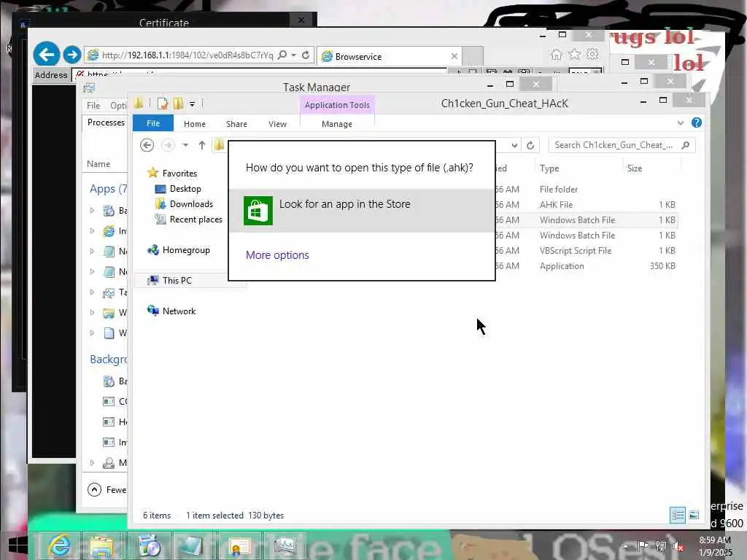747x560 pixels.
Task: Expand the Internet Explorer process in Task Manager
Action: 92,231
